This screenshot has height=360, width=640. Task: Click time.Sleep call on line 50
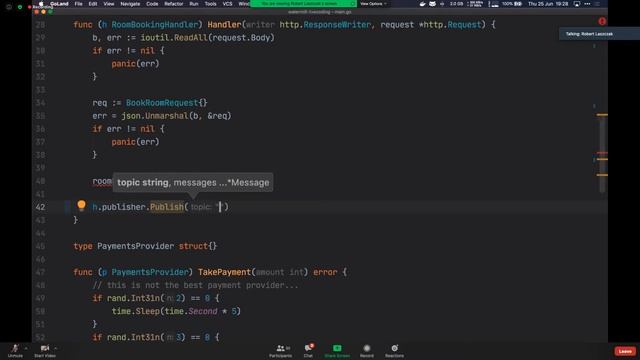[x=136, y=311]
